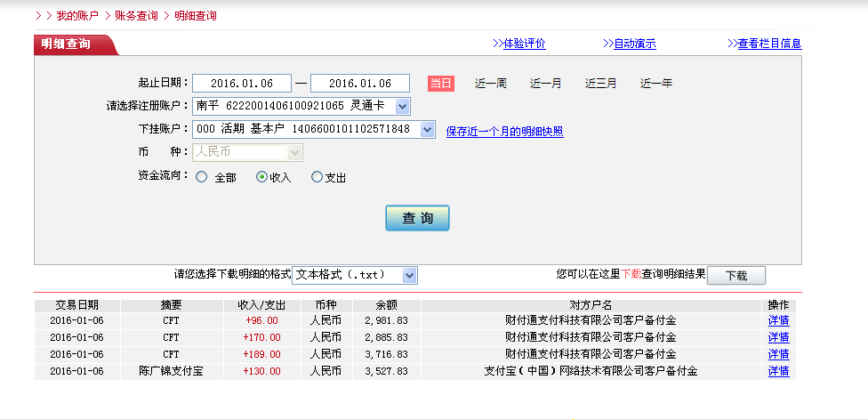The height and width of the screenshot is (420, 868).
Task: Select the 支出 radio button
Action: (x=317, y=177)
